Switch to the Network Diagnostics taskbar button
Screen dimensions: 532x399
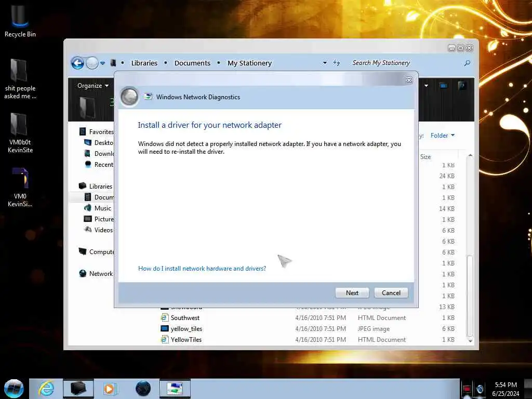coord(175,389)
